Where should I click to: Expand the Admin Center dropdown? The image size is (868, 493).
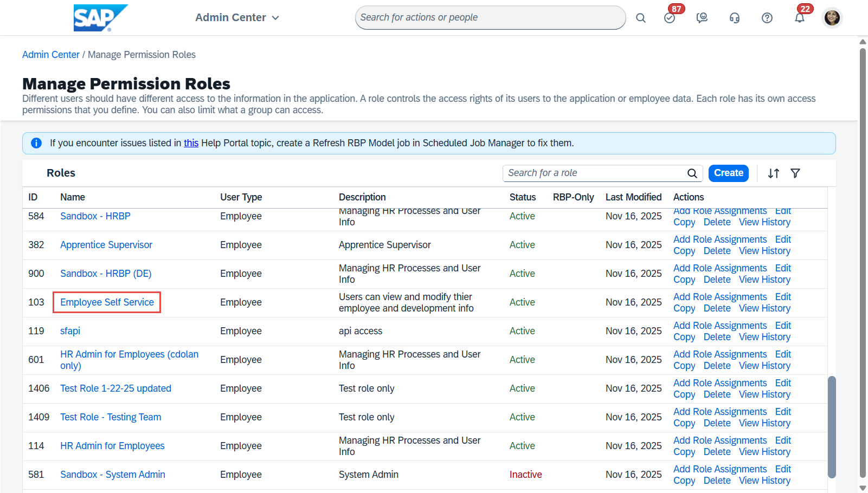pos(237,18)
